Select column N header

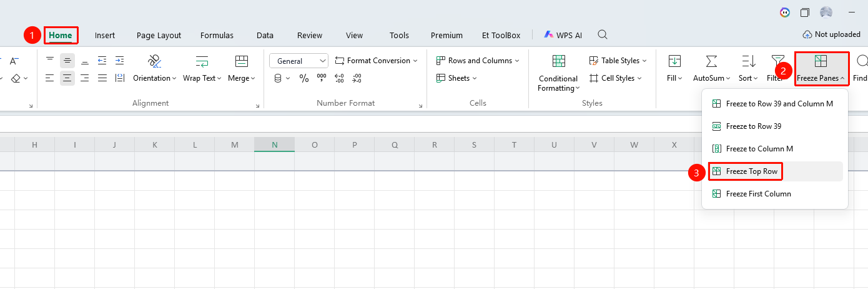pyautogui.click(x=275, y=144)
